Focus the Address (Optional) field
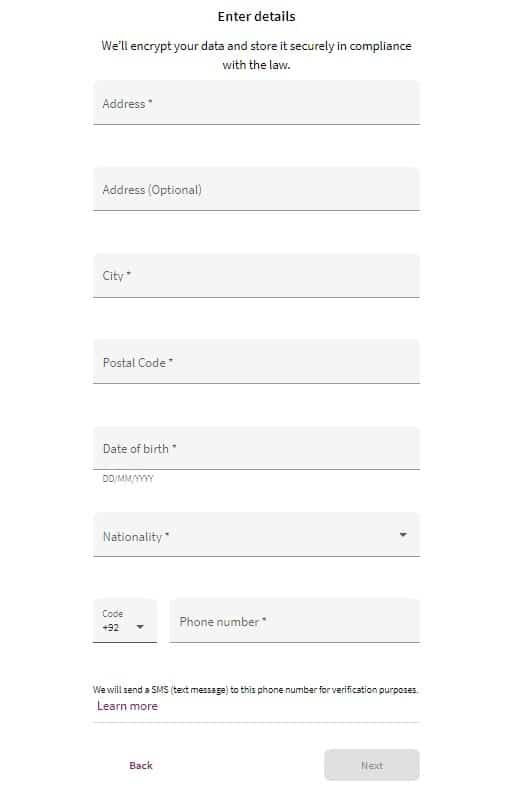Screen dimensions: 508x787 click(256, 189)
